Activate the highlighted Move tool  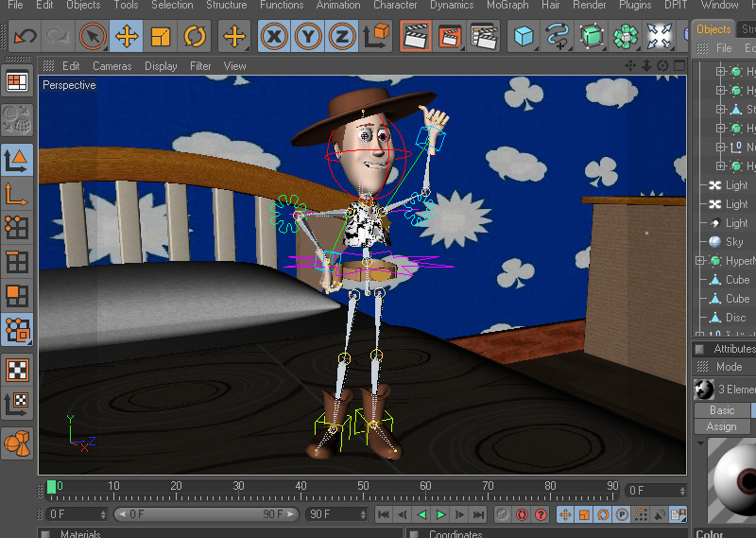[127, 36]
